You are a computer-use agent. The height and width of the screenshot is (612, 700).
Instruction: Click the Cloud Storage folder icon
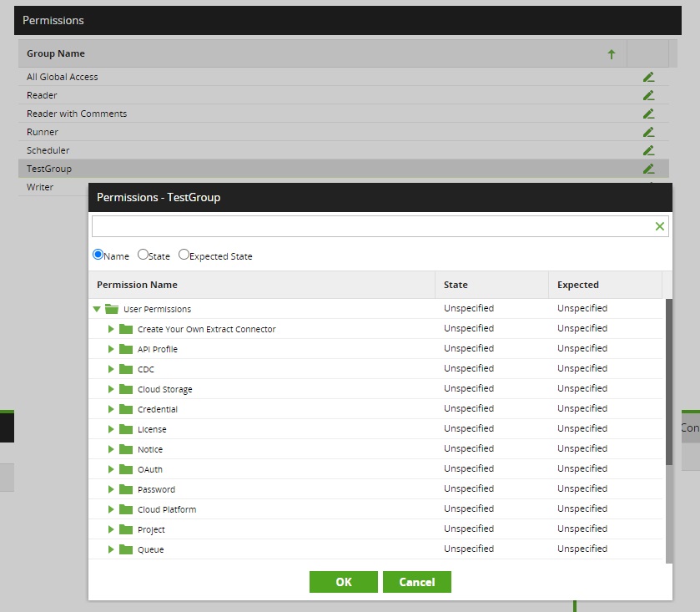126,389
